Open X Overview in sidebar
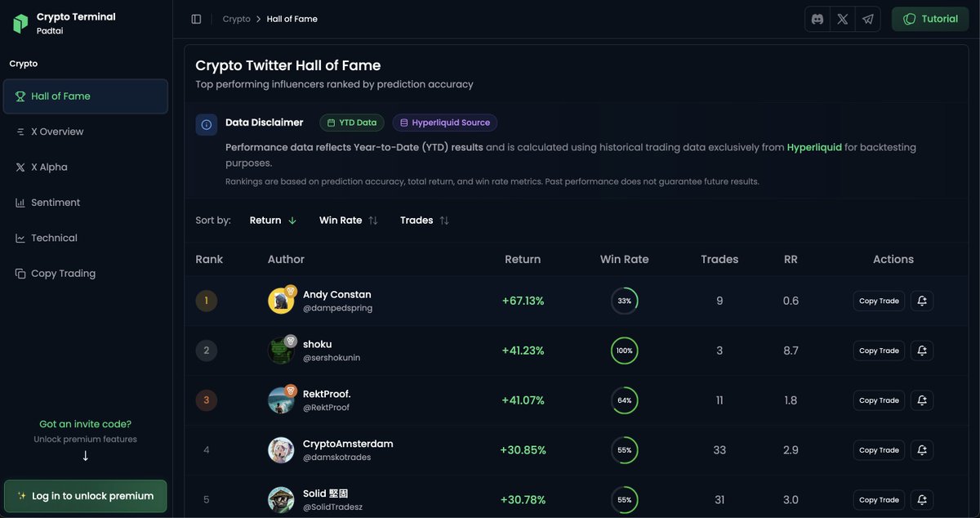This screenshot has width=980, height=518. (x=86, y=132)
